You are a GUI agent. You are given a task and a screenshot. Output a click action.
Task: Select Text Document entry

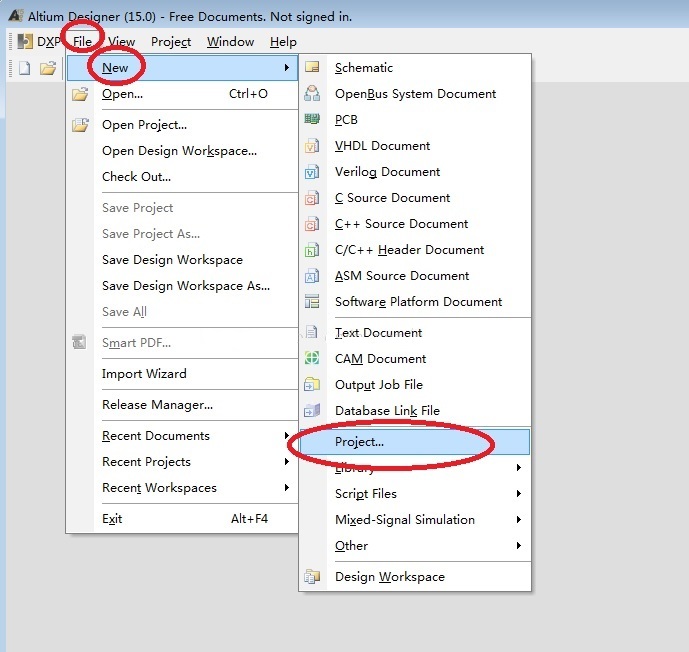pos(414,333)
